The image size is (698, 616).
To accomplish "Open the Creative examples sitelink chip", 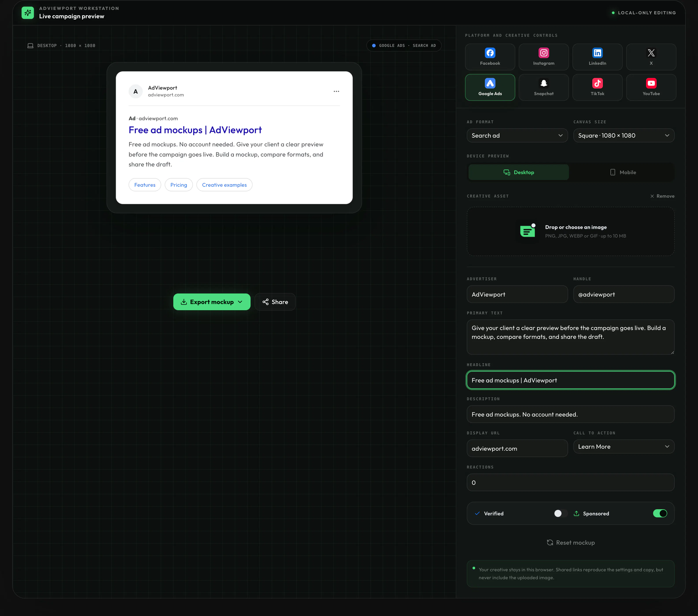I will [224, 185].
